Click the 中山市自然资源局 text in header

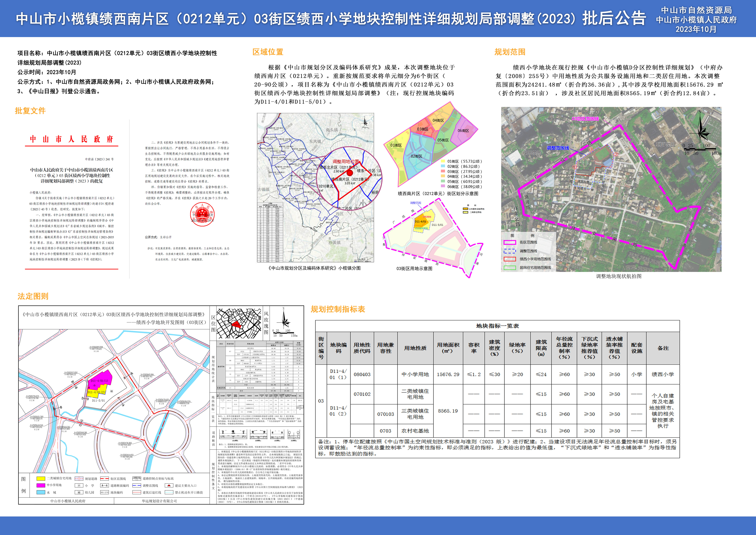tap(696, 10)
